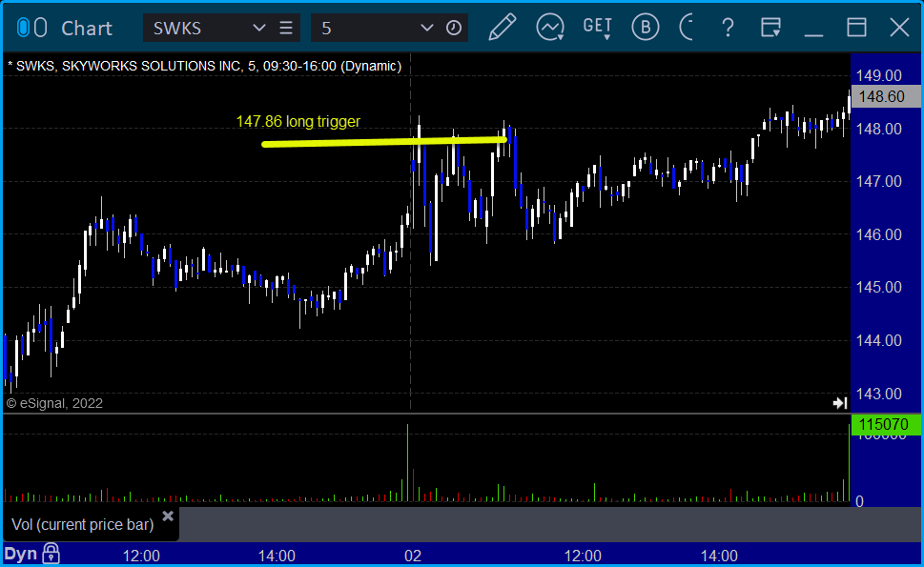This screenshot has width=924, height=567.
Task: Open the GET menu
Action: (598, 28)
